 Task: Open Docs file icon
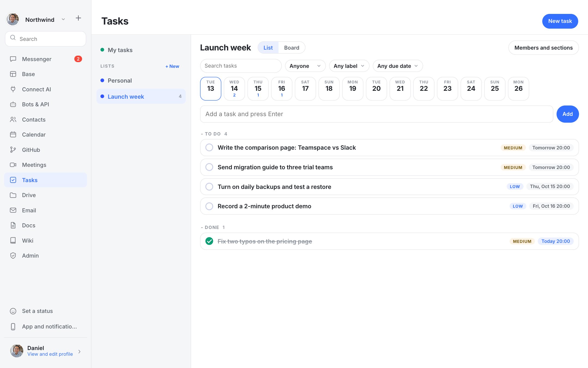pyautogui.click(x=13, y=225)
